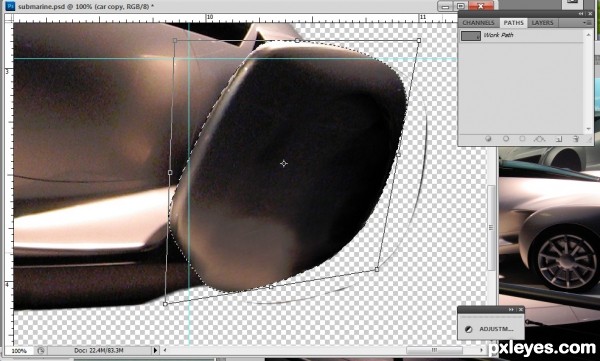600x361 pixels.
Task: Click the ADJUSTM... panel label
Action: [x=496, y=329]
